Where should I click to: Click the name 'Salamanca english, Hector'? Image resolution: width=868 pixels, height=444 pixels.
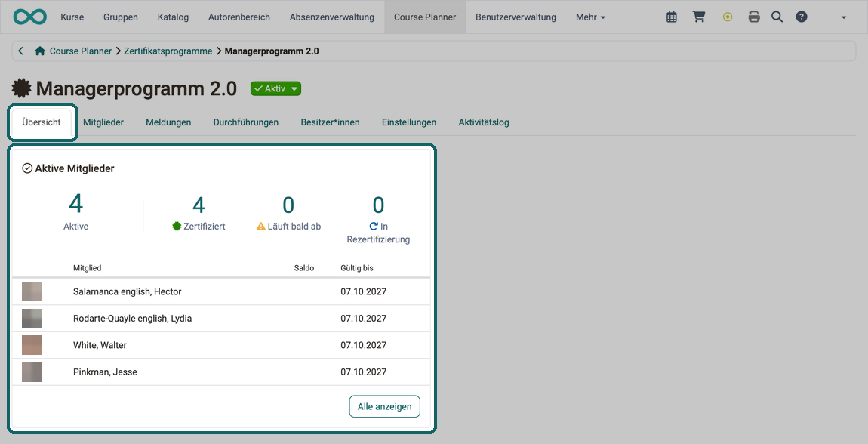click(x=128, y=291)
